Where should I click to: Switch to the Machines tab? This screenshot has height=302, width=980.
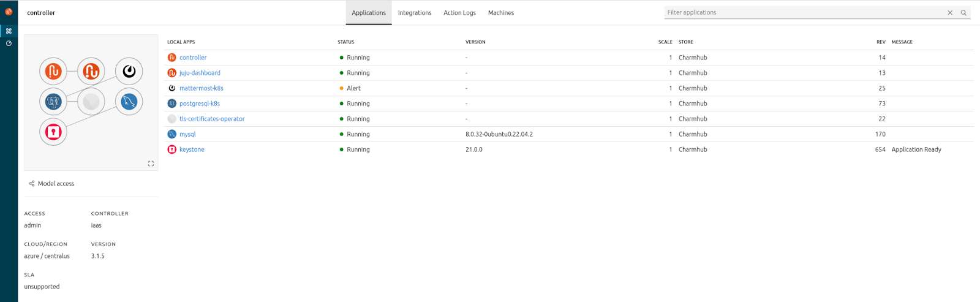[x=501, y=13]
